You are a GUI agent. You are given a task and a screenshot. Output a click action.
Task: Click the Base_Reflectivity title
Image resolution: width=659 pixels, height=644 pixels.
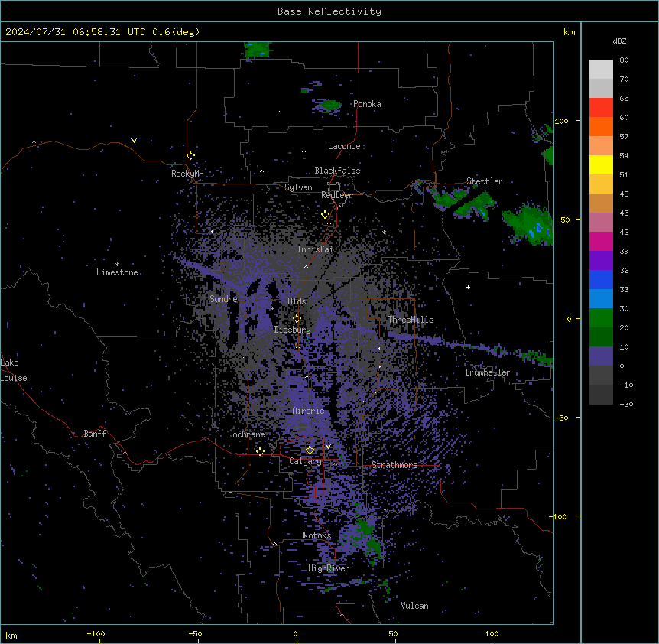329,11
